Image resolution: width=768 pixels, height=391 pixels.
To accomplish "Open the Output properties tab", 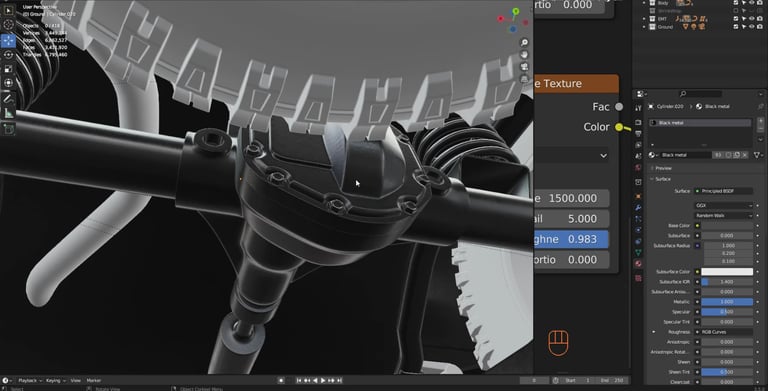I will point(638,134).
